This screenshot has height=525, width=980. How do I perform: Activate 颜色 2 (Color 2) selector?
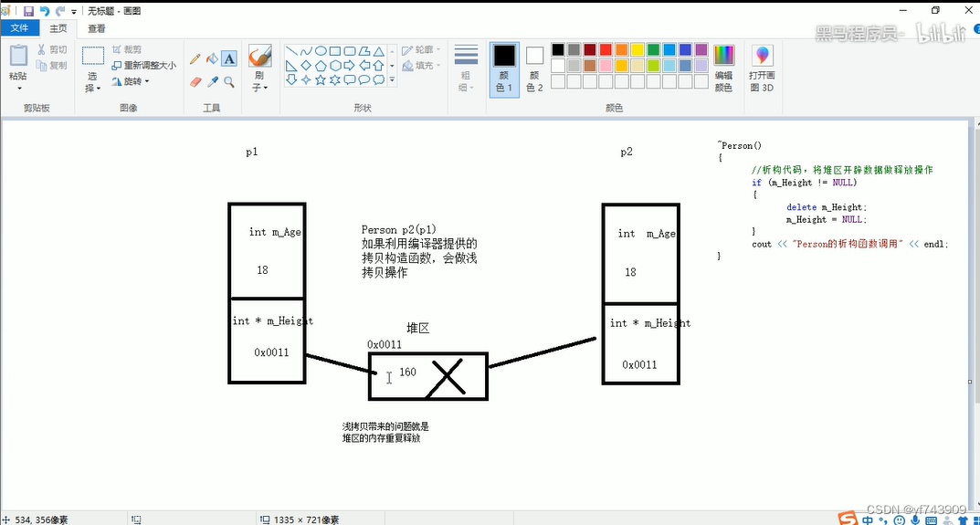[534, 68]
